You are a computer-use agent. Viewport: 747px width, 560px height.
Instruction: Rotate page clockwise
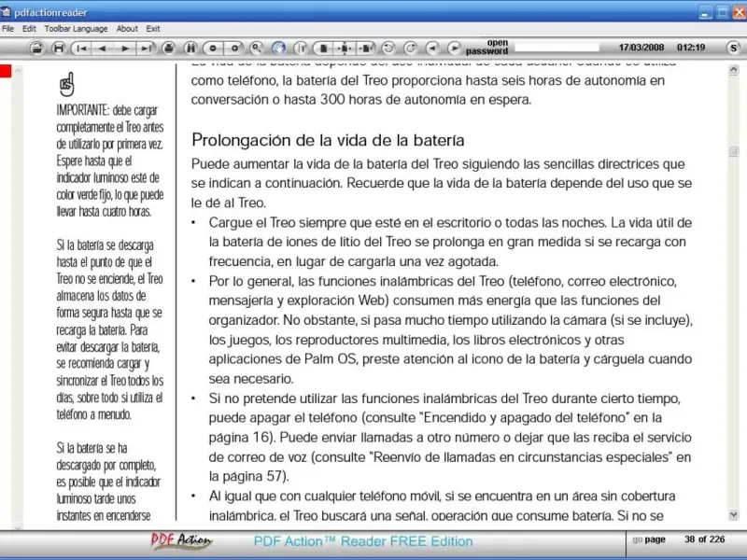410,49
